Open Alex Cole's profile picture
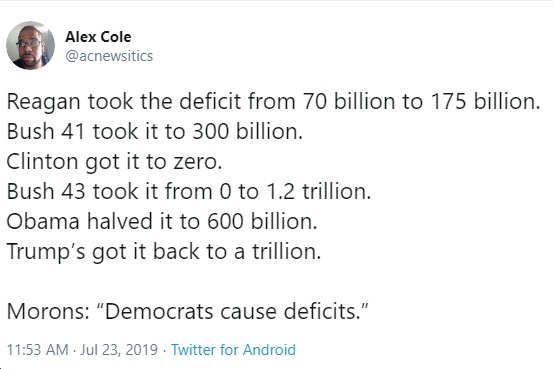 tap(30, 45)
